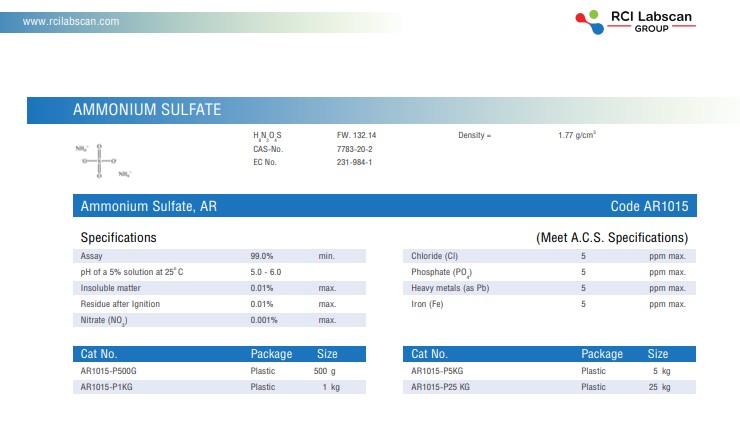
Task: Click the FW. 132.14 text
Action: 356,134
